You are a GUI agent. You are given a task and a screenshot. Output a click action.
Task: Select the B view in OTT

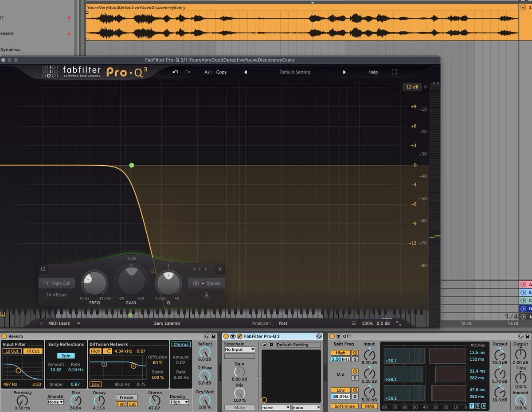point(477,406)
